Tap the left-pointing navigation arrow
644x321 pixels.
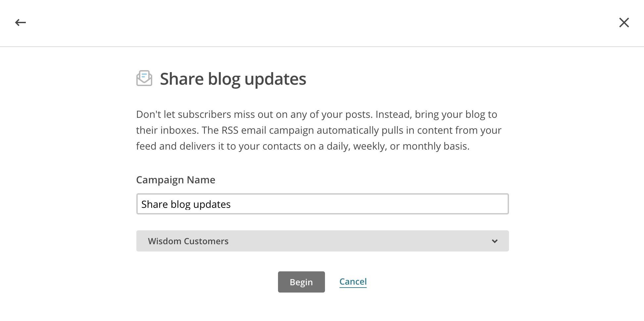pyautogui.click(x=20, y=23)
